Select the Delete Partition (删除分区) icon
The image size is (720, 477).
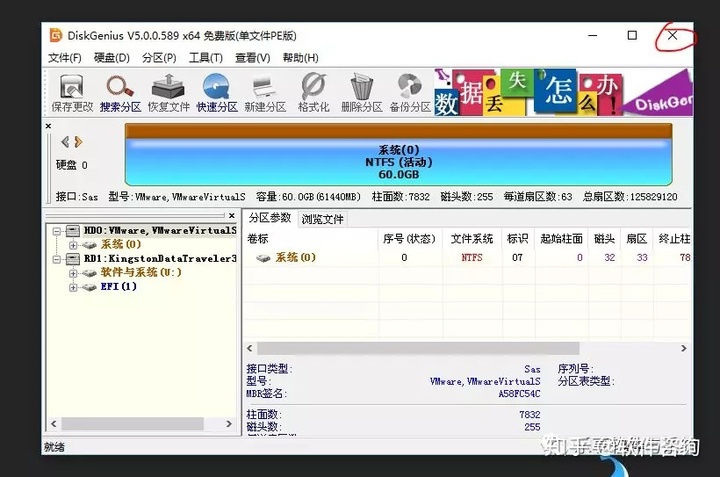[x=361, y=94]
